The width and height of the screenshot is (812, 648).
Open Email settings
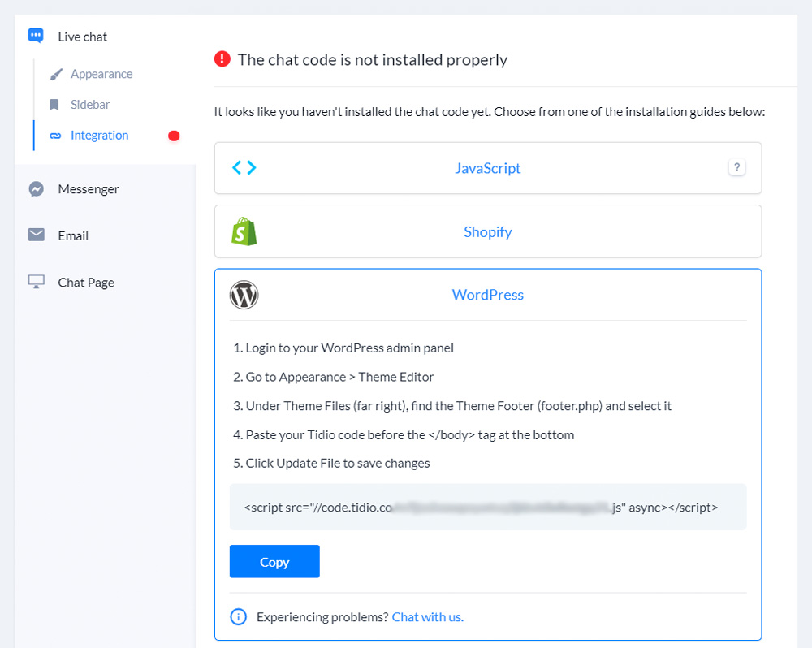pos(73,235)
